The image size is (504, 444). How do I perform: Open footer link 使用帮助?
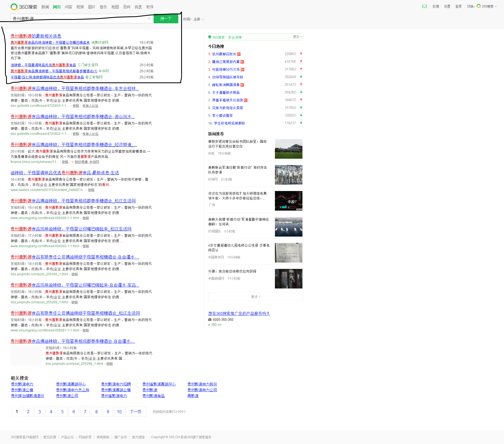103,437
